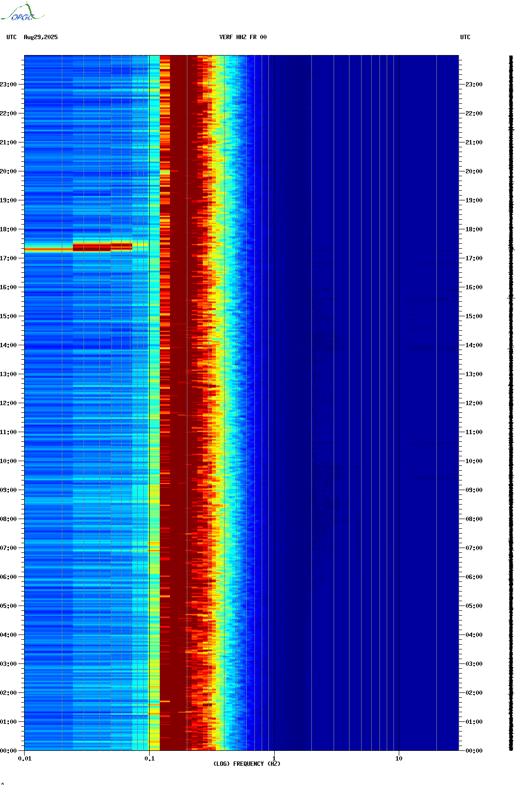Click the 00:00 label on the left time axis

click(8, 751)
